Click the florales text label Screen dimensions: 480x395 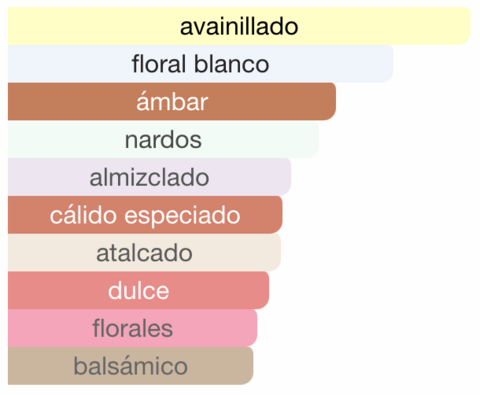(x=132, y=328)
